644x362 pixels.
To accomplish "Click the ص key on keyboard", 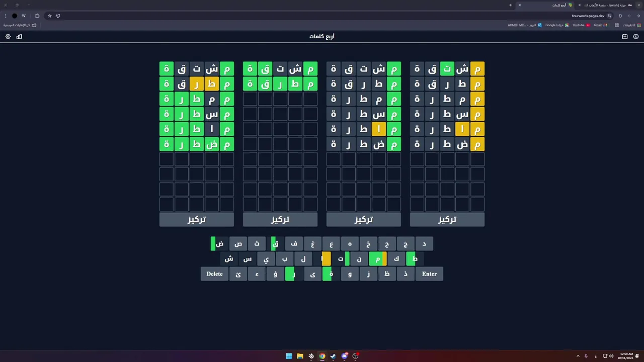I will [238, 244].
